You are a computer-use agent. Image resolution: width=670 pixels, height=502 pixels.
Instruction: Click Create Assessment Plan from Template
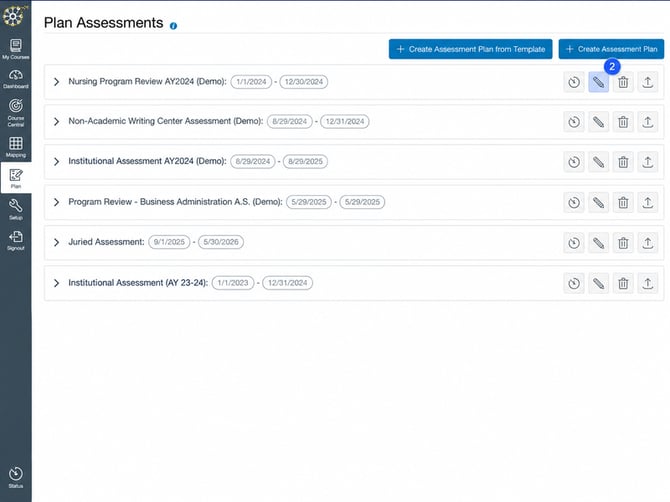tap(470, 49)
